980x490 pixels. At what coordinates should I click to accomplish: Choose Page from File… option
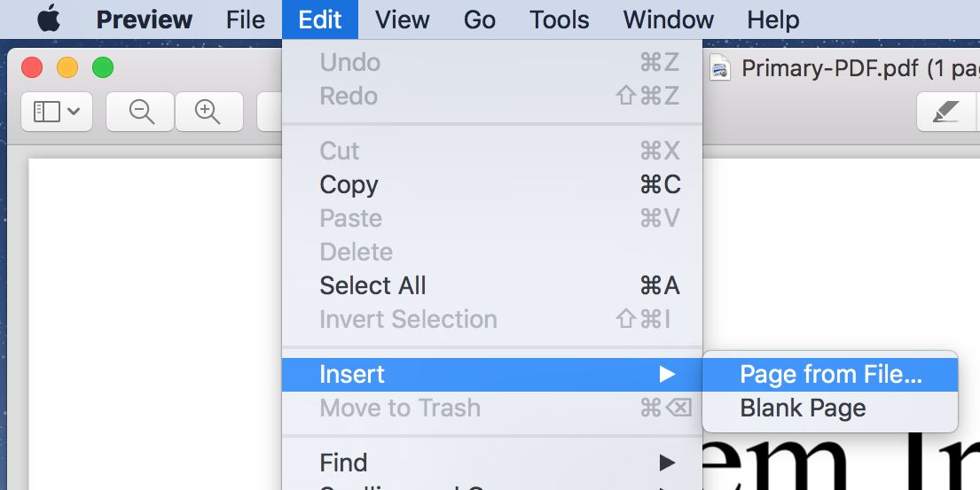coord(831,375)
